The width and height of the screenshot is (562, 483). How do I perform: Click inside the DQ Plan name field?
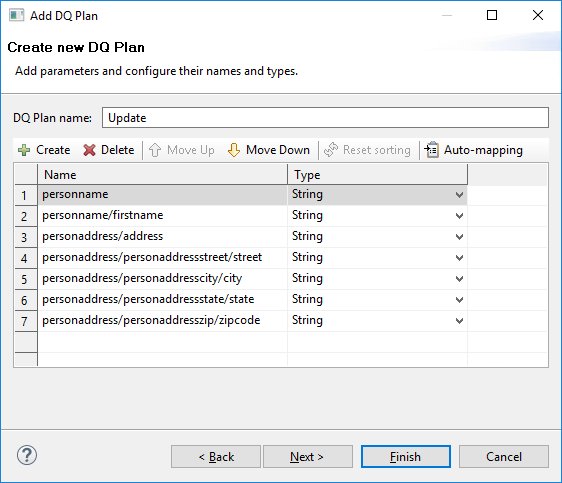[x=325, y=118]
